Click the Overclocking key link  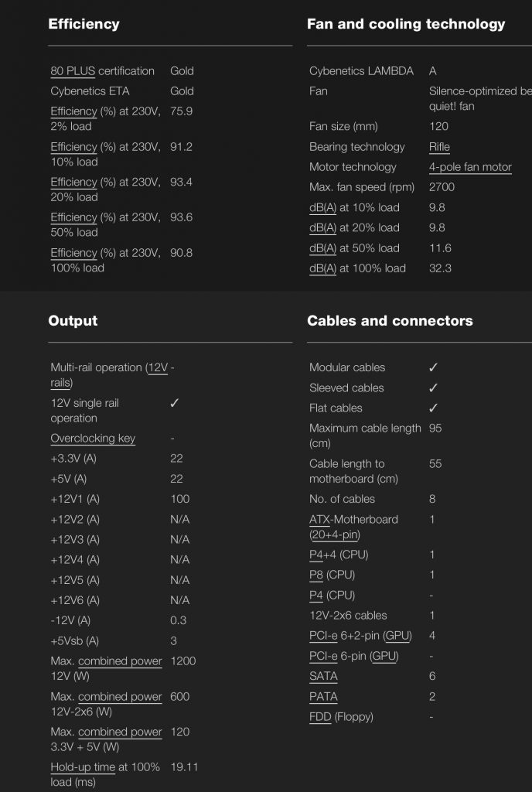(x=93, y=439)
